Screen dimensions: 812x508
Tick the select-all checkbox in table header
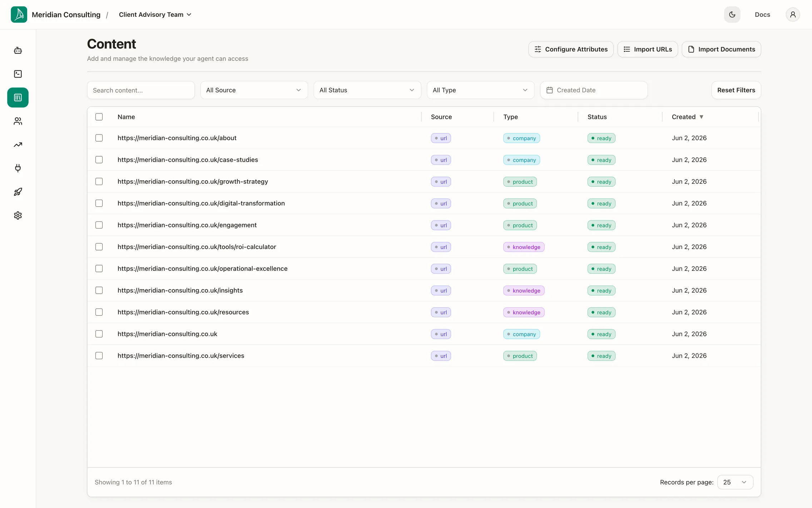tap(99, 117)
